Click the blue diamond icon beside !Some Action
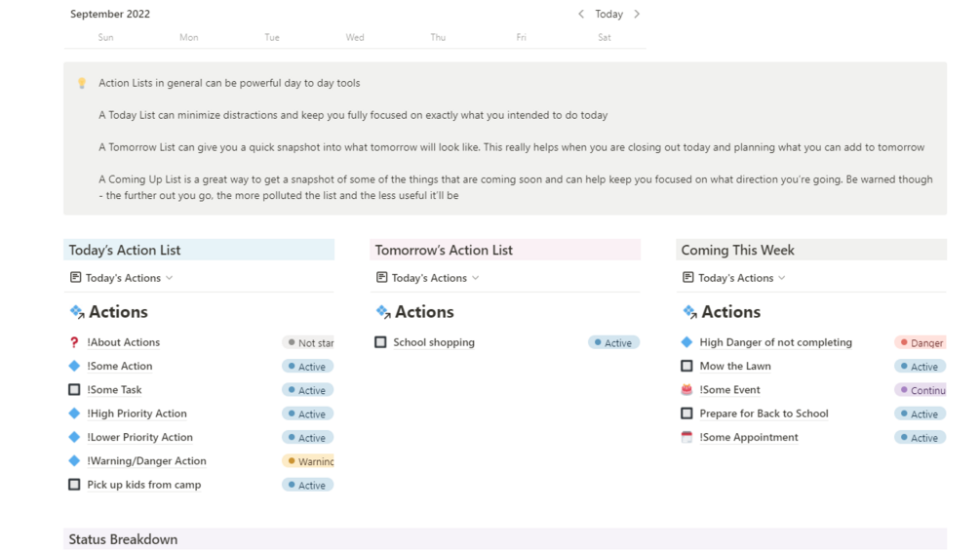The image size is (980, 551). pos(74,366)
